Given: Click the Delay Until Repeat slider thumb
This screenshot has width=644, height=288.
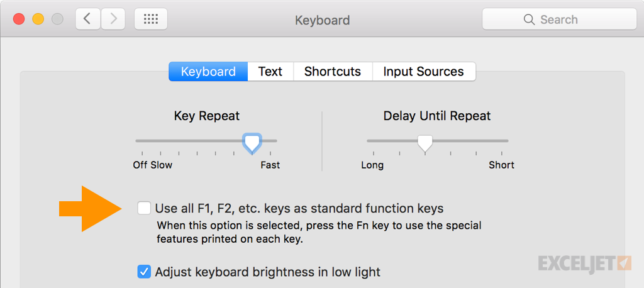Looking at the screenshot, I should pyautogui.click(x=425, y=143).
